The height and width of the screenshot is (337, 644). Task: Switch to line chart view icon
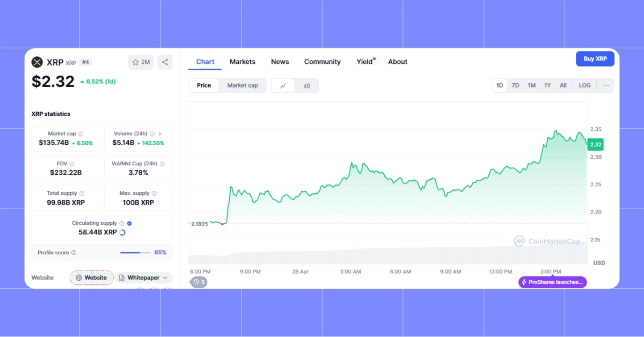[x=283, y=85]
